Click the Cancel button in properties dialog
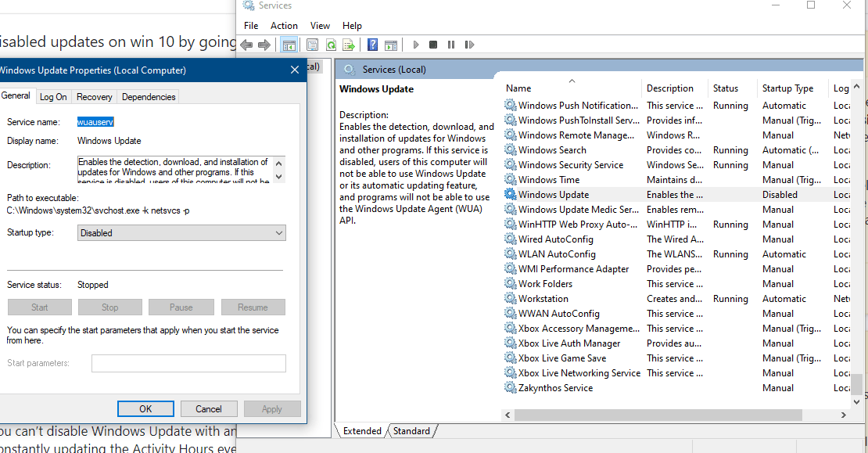Screen dimensions: 868x453 point(209,408)
